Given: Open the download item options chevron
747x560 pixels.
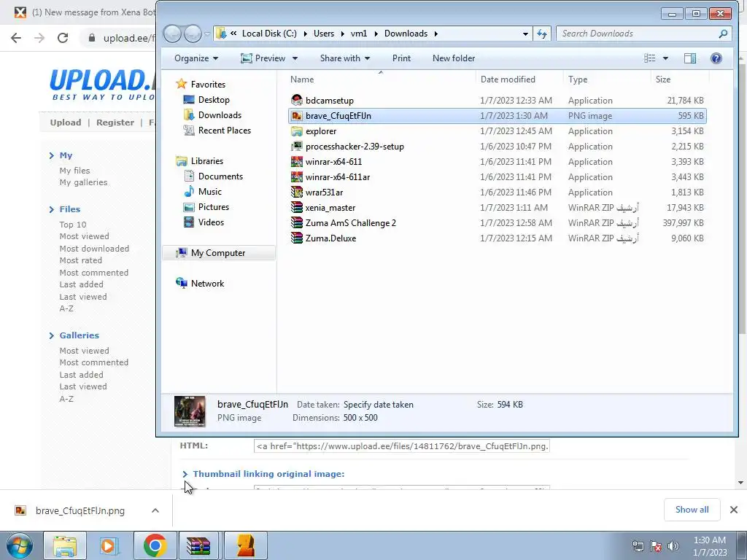Looking at the screenshot, I should tap(155, 510).
